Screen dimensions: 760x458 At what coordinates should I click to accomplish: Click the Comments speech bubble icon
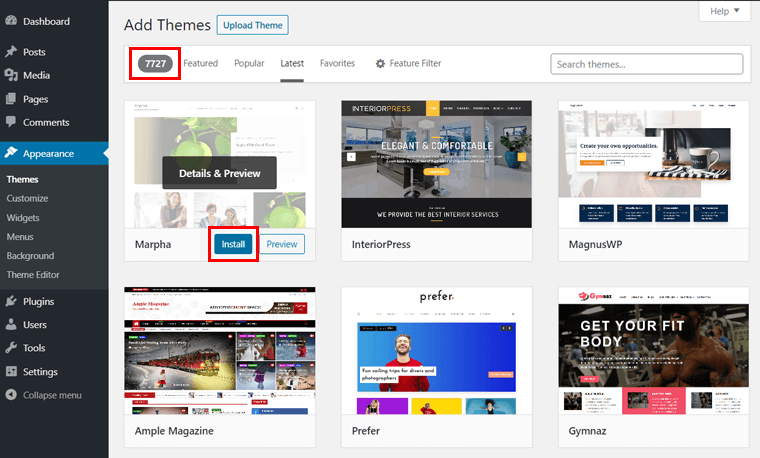11,122
